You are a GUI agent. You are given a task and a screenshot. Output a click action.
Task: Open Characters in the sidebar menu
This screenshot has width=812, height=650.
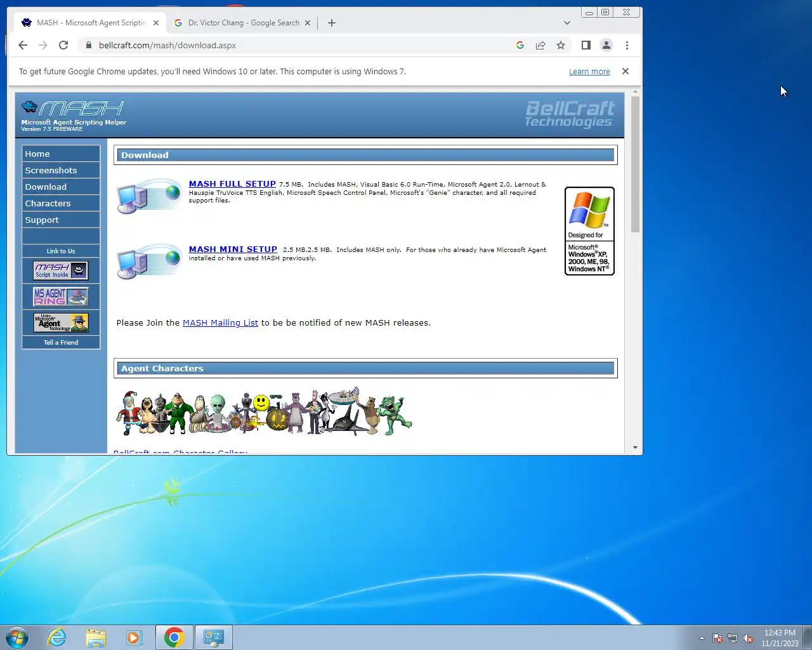61,203
